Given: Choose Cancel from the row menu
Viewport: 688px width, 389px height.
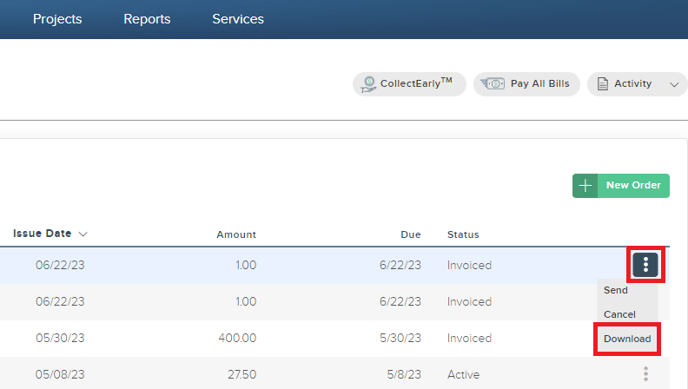Looking at the screenshot, I should tap(620, 314).
